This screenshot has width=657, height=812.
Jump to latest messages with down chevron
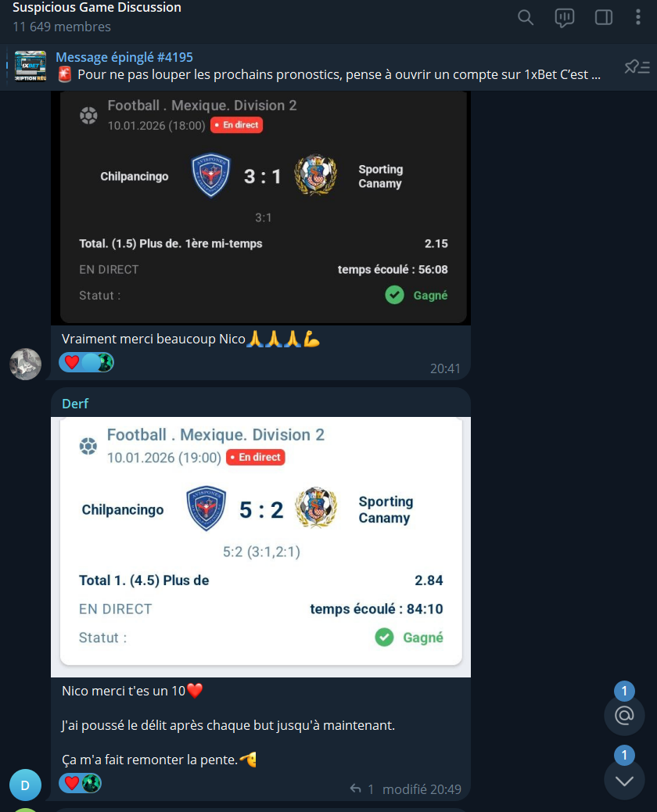[624, 781]
